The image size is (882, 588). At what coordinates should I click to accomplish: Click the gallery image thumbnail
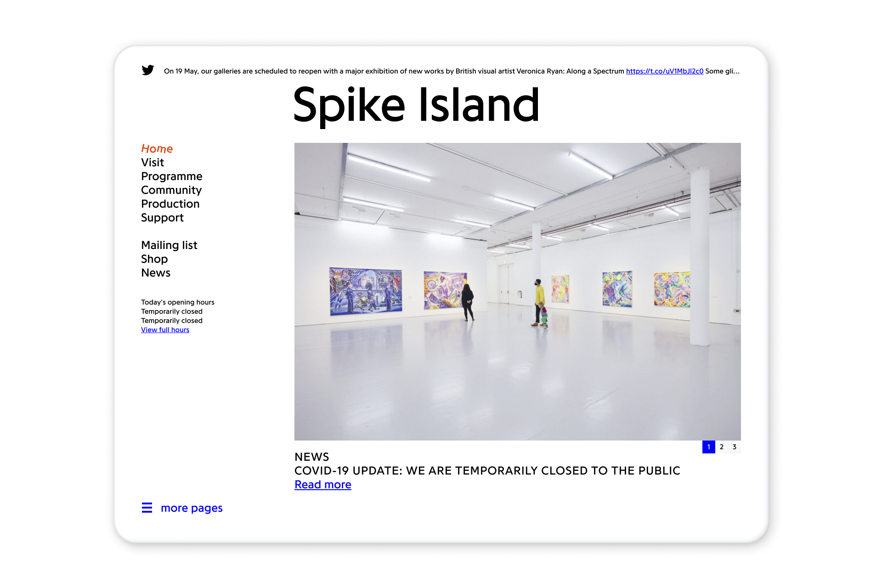(708, 447)
